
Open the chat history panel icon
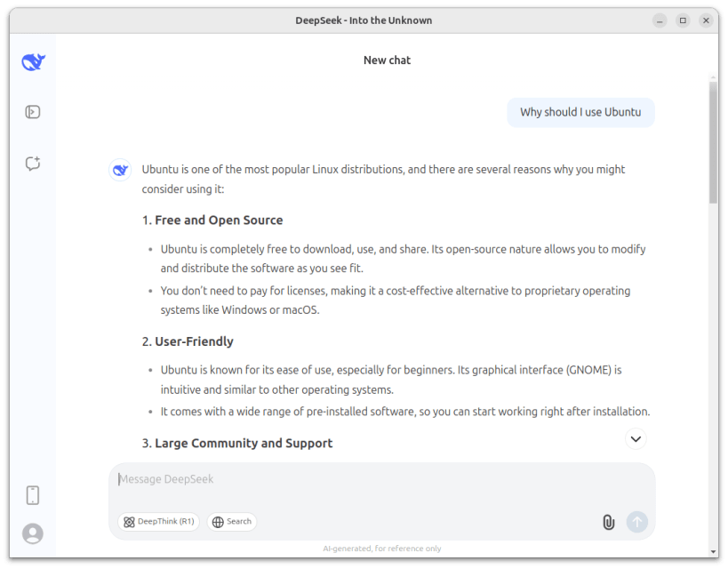tap(32, 111)
